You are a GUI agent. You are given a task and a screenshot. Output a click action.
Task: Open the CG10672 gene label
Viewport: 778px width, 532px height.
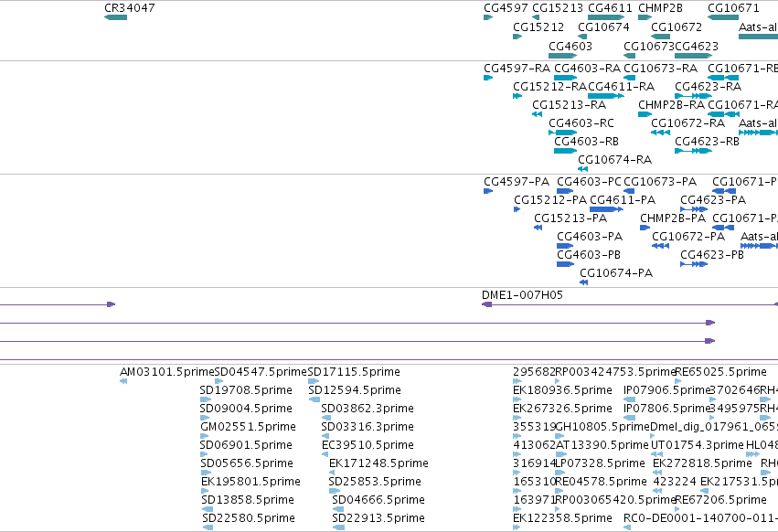(677, 27)
